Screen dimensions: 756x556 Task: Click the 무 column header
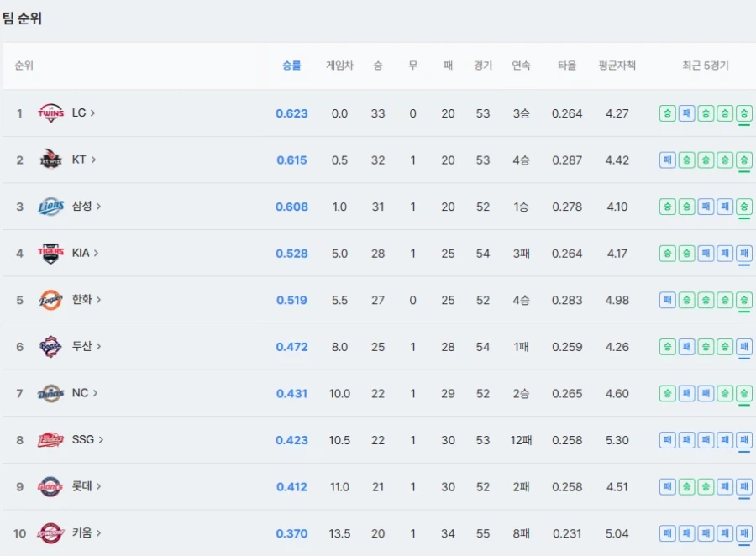(x=412, y=66)
